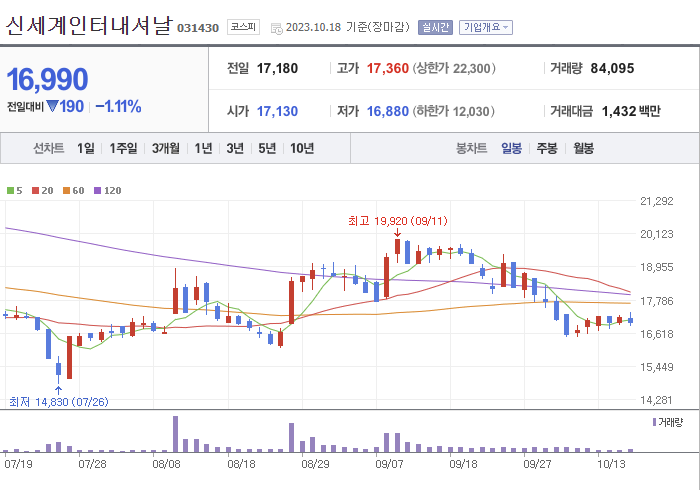Click the 14,281 price axis label
Image resolution: width=700 pixels, height=490 pixels.
tap(657, 400)
